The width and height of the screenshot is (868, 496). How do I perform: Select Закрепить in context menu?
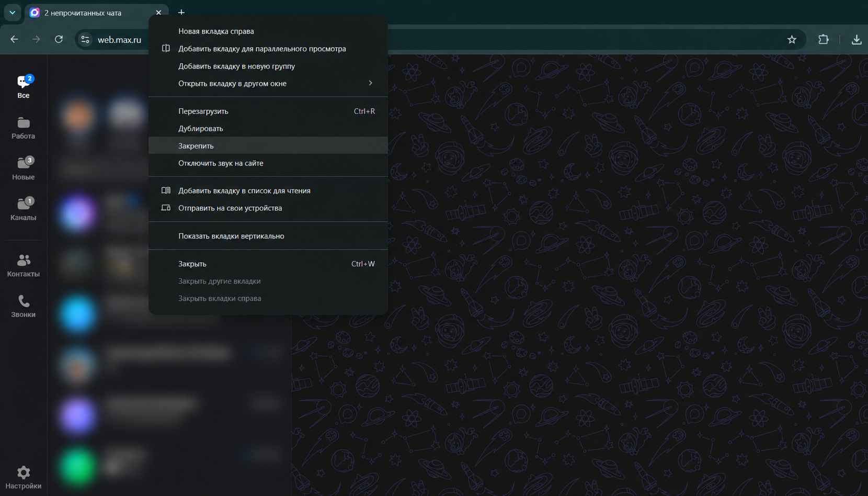pos(268,145)
